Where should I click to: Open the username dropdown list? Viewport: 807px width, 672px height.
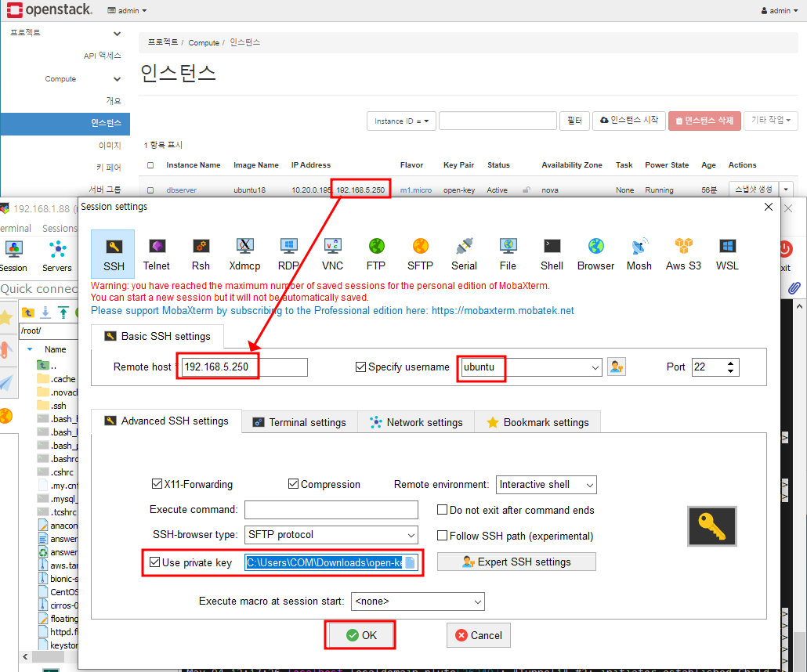pyautogui.click(x=595, y=367)
